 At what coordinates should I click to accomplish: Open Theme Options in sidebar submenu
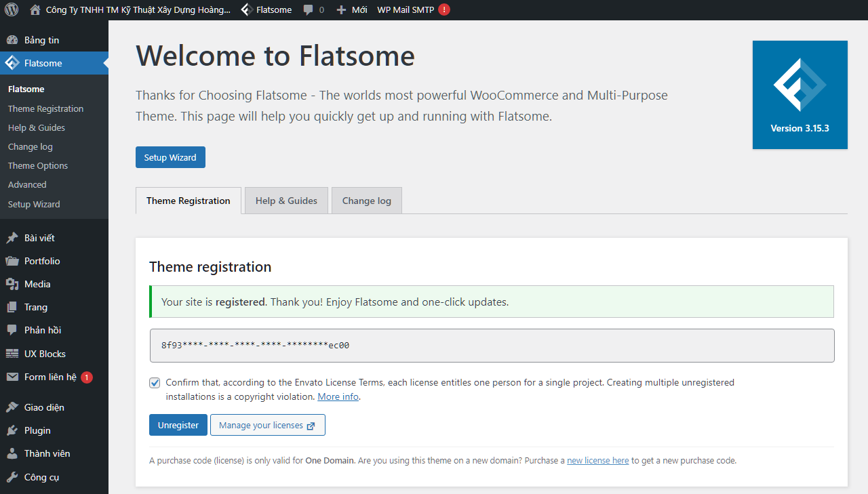click(x=38, y=165)
